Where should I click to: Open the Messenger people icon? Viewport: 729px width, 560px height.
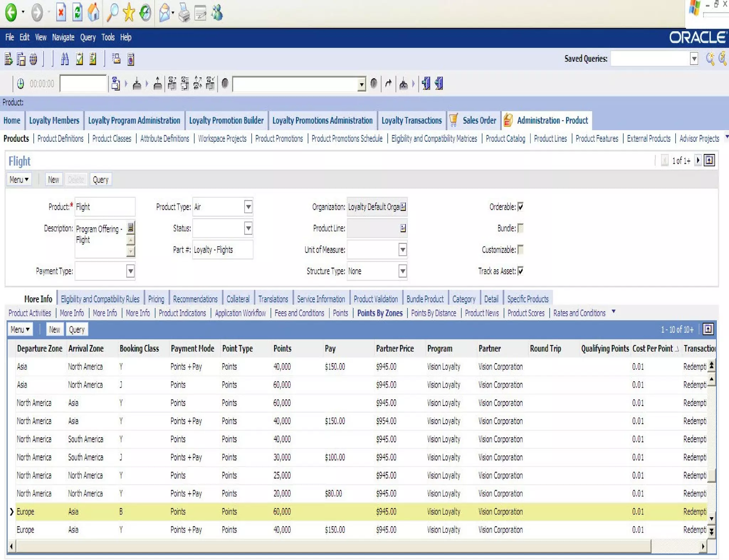click(217, 12)
